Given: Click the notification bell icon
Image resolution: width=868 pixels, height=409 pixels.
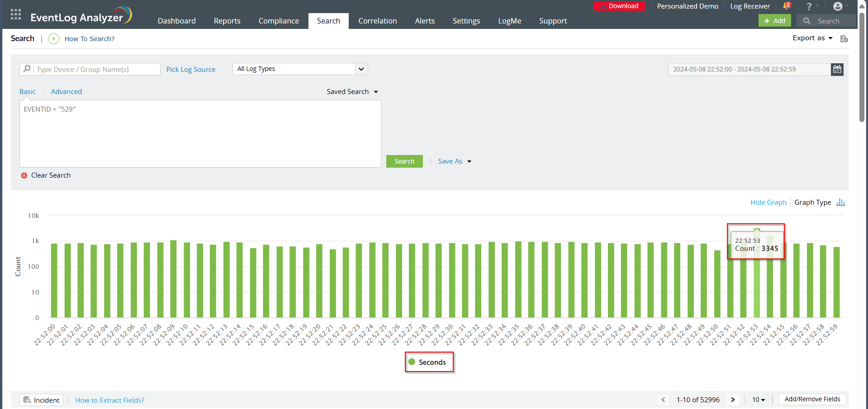Looking at the screenshot, I should (x=786, y=6).
